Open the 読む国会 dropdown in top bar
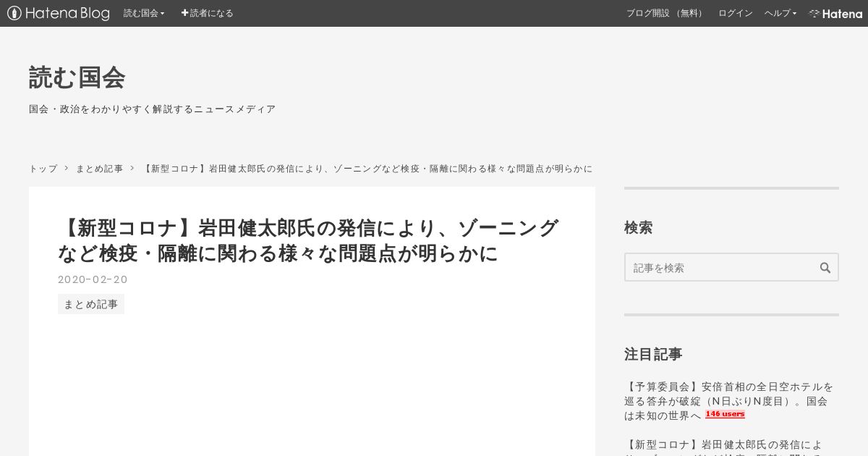868x456 pixels. [144, 13]
